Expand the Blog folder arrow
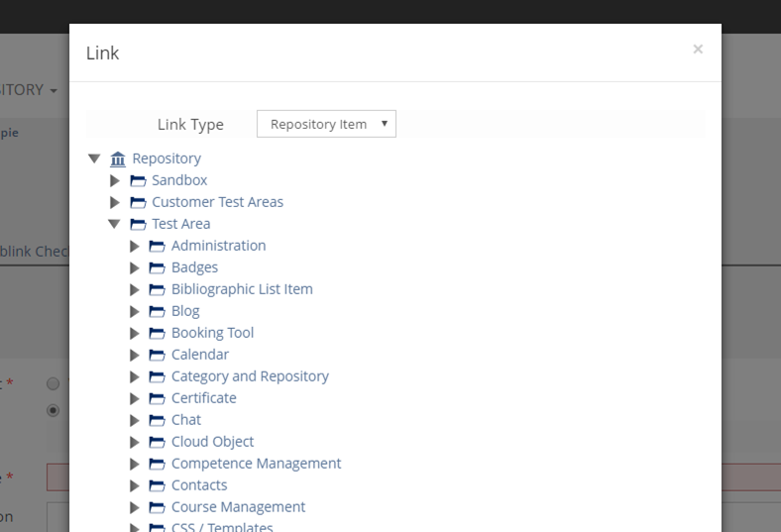Image resolution: width=781 pixels, height=532 pixels. (x=135, y=311)
